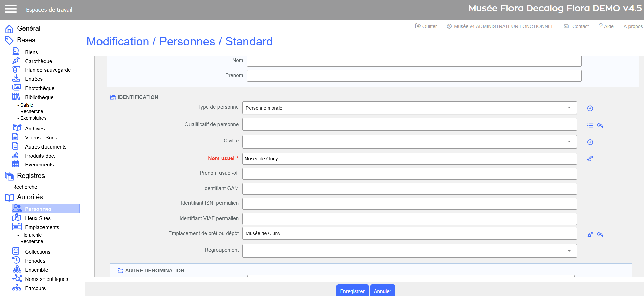Click the Quitter link
644x296 pixels.
point(426,26)
